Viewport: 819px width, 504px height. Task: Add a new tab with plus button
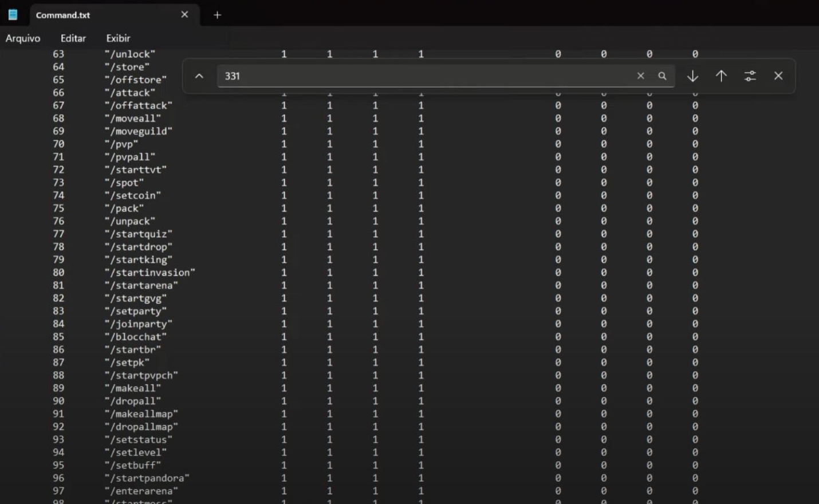(217, 15)
